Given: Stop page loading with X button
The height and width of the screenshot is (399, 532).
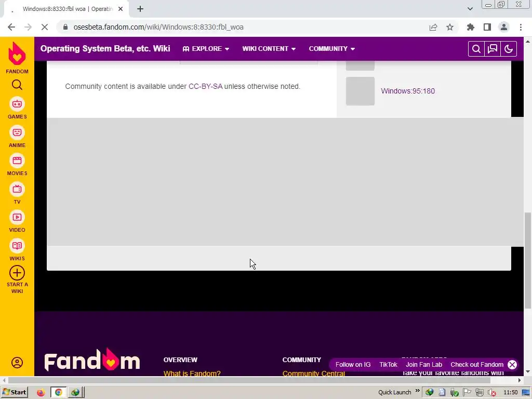Looking at the screenshot, I should click(x=45, y=27).
